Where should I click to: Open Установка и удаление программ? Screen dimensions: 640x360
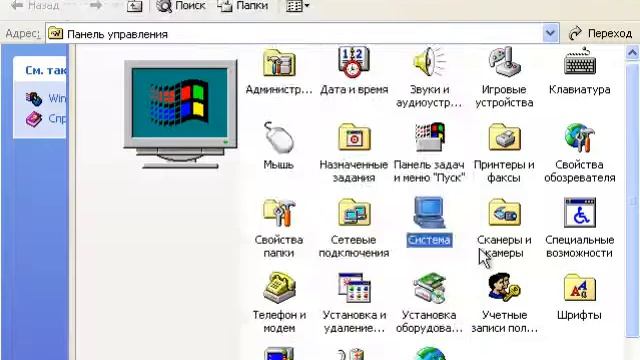[354, 288]
